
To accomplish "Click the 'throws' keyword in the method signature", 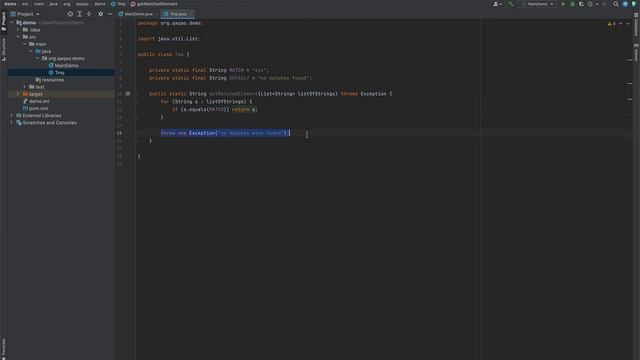I will click(x=349, y=94).
